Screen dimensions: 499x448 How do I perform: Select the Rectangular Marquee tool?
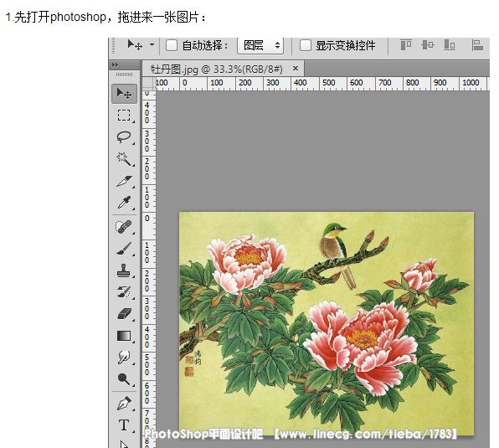(124, 116)
